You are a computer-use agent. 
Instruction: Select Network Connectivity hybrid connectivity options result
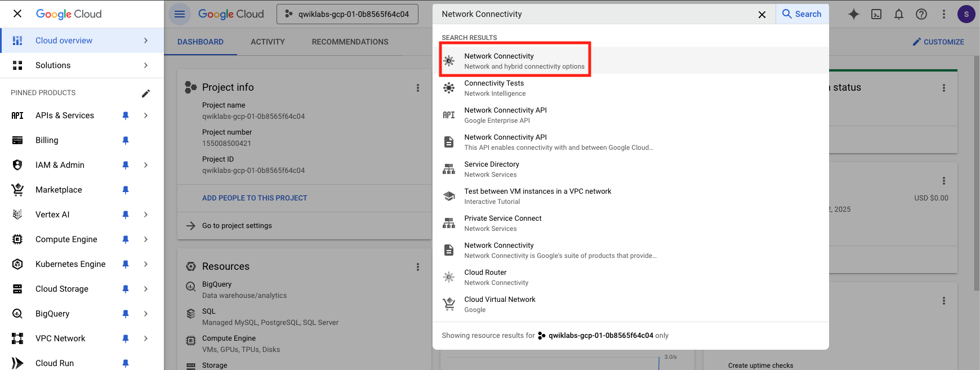(x=631, y=61)
